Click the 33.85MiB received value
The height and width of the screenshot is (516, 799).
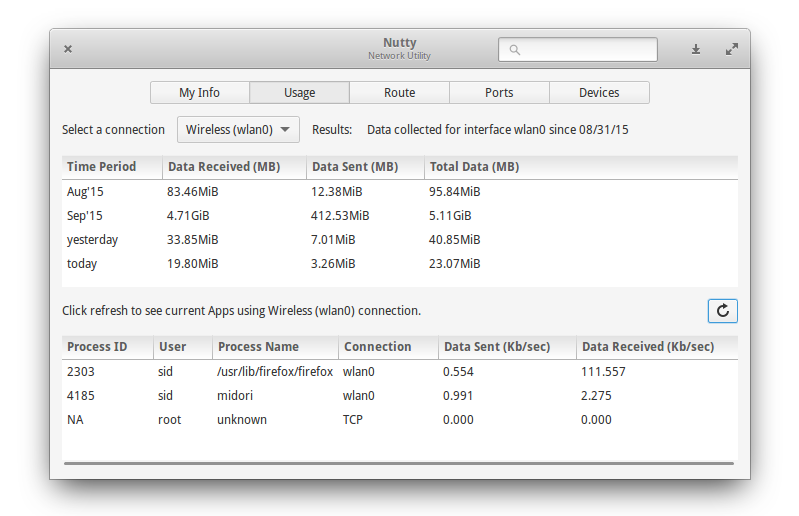[193, 240]
